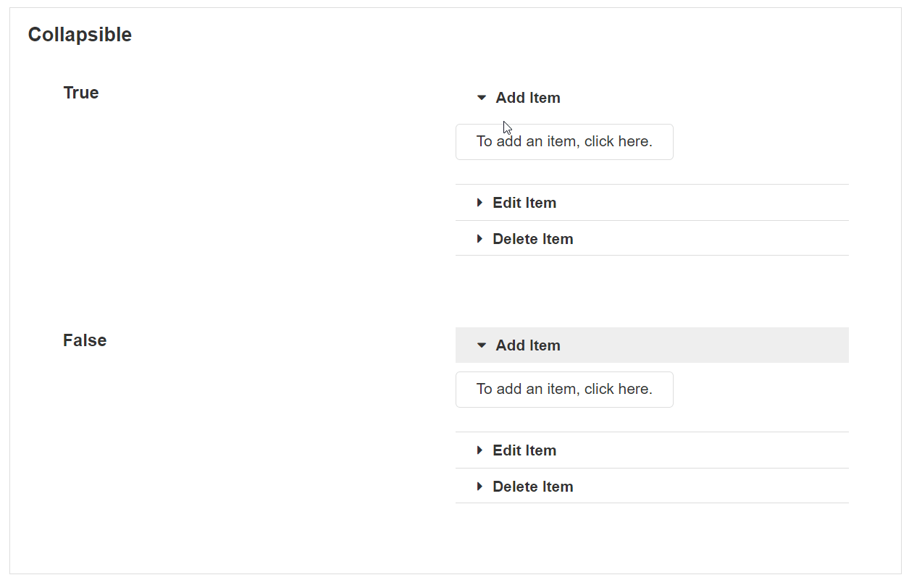This screenshot has height=588, width=909.
Task: Click the Delete Item arrow in True section
Action: (x=479, y=239)
